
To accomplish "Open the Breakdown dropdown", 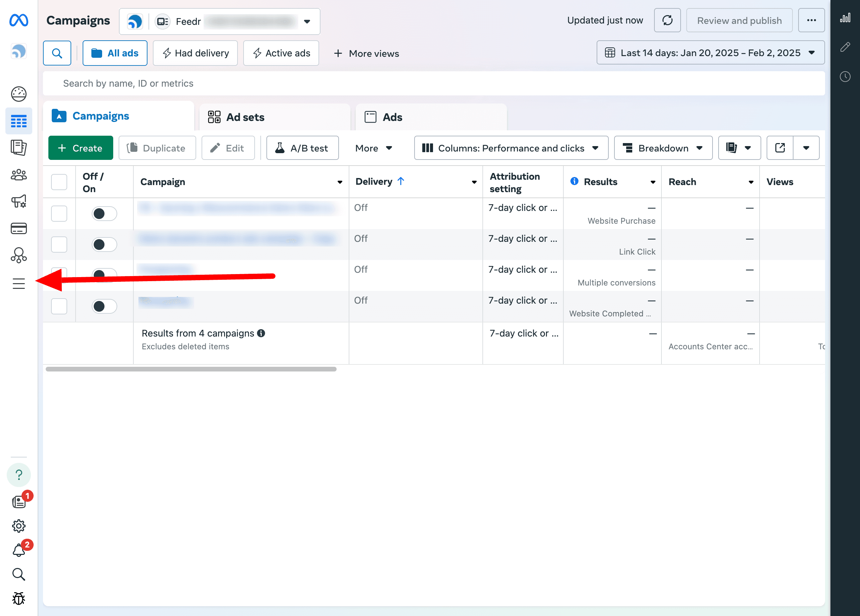I will pos(663,148).
